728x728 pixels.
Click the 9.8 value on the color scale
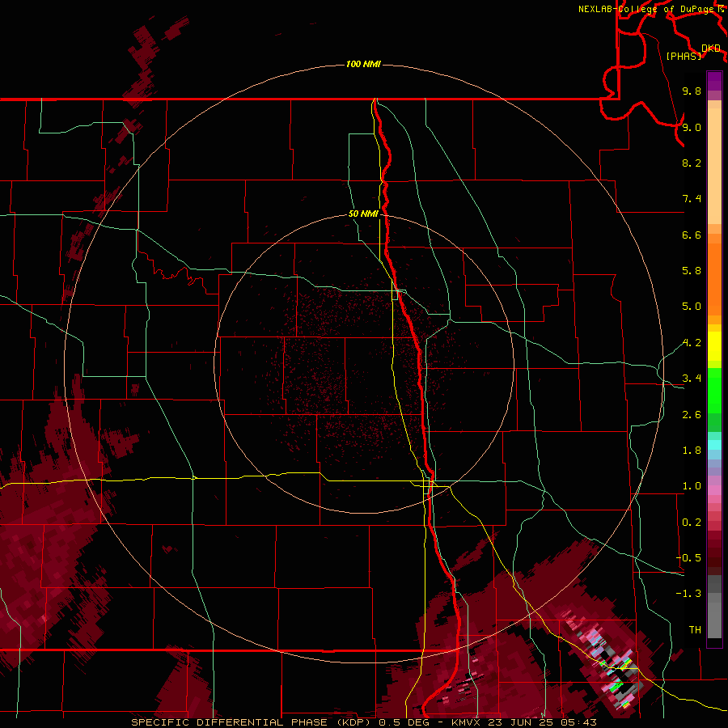click(x=692, y=91)
